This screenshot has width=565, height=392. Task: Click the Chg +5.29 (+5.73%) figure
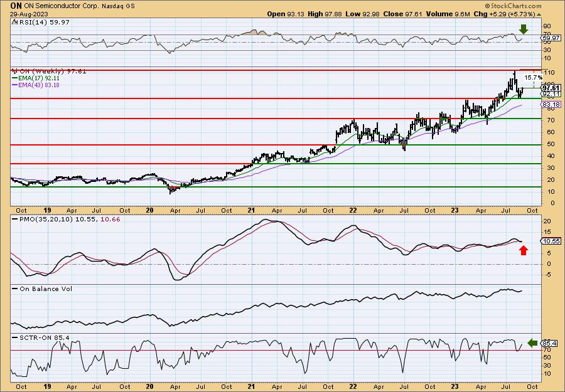pyautogui.click(x=505, y=14)
